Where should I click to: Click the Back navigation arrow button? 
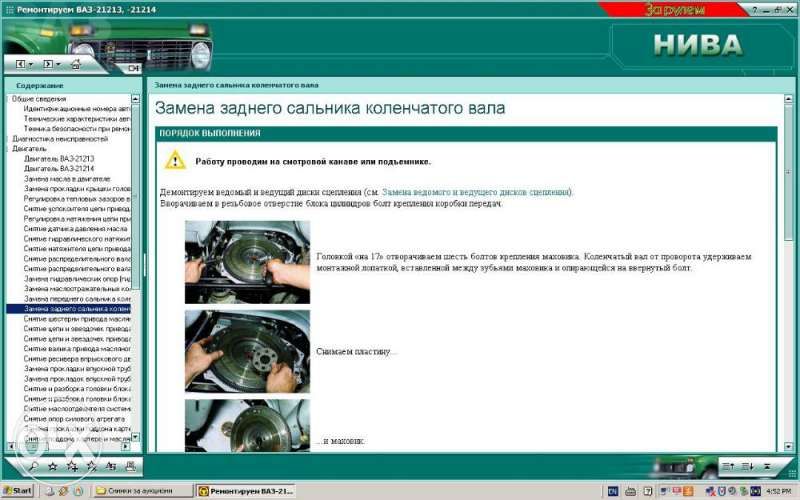pos(20,64)
